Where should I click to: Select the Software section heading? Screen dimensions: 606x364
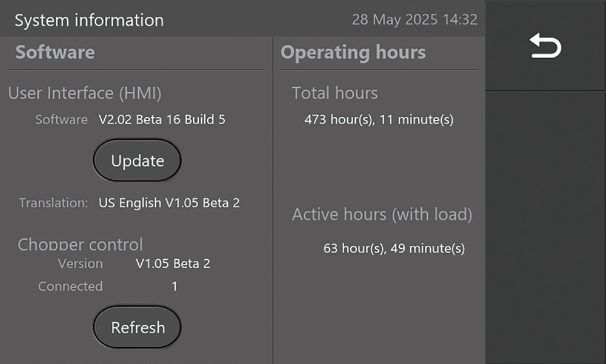[55, 53]
